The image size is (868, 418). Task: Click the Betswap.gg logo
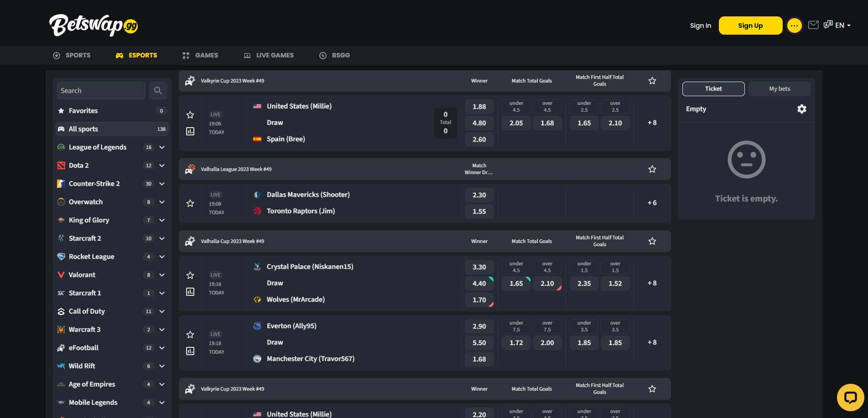pos(94,25)
